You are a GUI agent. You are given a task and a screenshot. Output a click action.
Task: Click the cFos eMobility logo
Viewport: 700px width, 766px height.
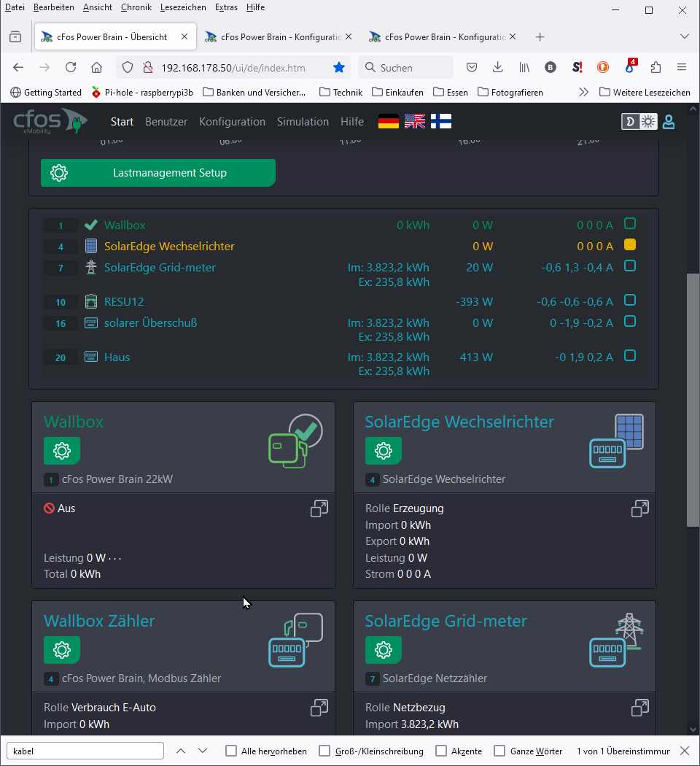[x=50, y=121]
